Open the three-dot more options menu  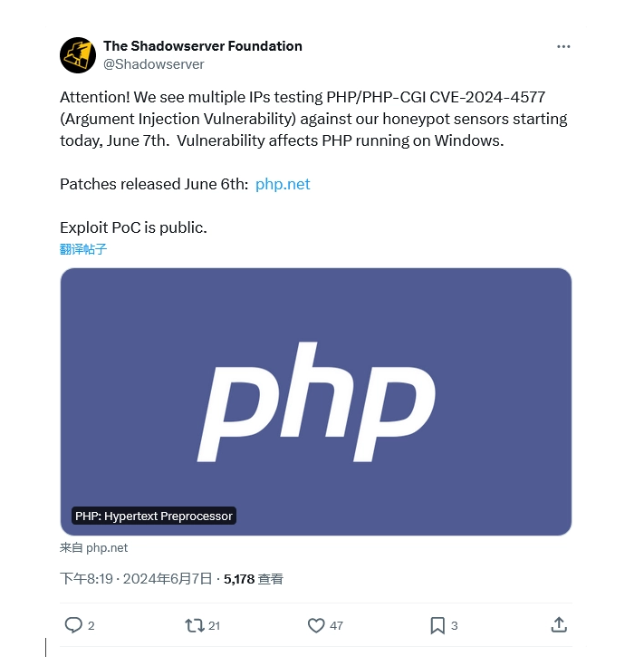click(563, 47)
